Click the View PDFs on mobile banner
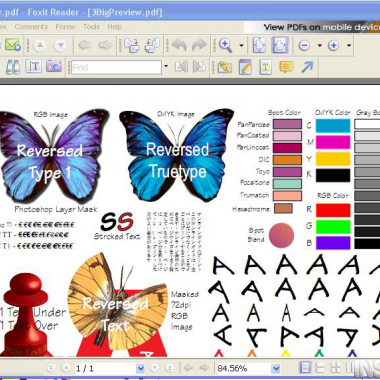The width and height of the screenshot is (380, 380). (312, 27)
